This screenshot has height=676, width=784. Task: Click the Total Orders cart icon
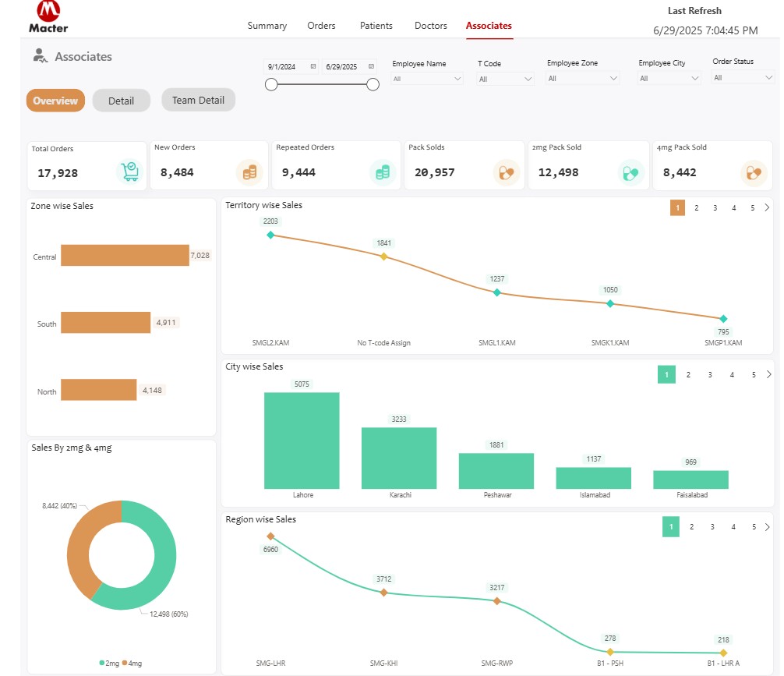pos(129,172)
